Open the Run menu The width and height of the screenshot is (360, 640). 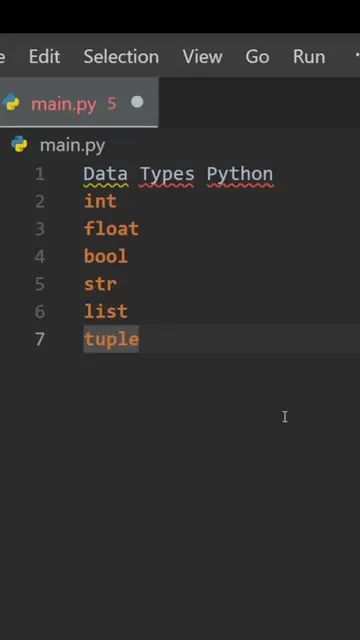click(309, 57)
